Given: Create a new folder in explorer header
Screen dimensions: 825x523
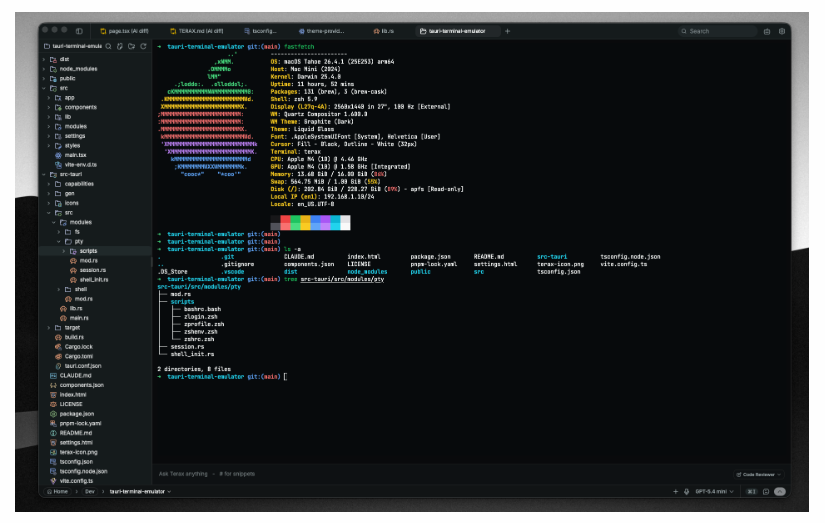Looking at the screenshot, I should click(x=132, y=46).
